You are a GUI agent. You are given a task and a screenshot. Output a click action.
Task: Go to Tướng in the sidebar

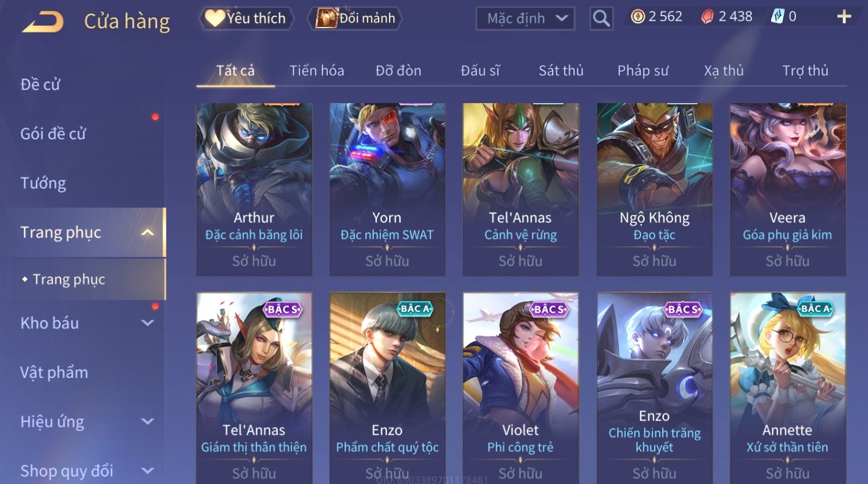(x=43, y=183)
